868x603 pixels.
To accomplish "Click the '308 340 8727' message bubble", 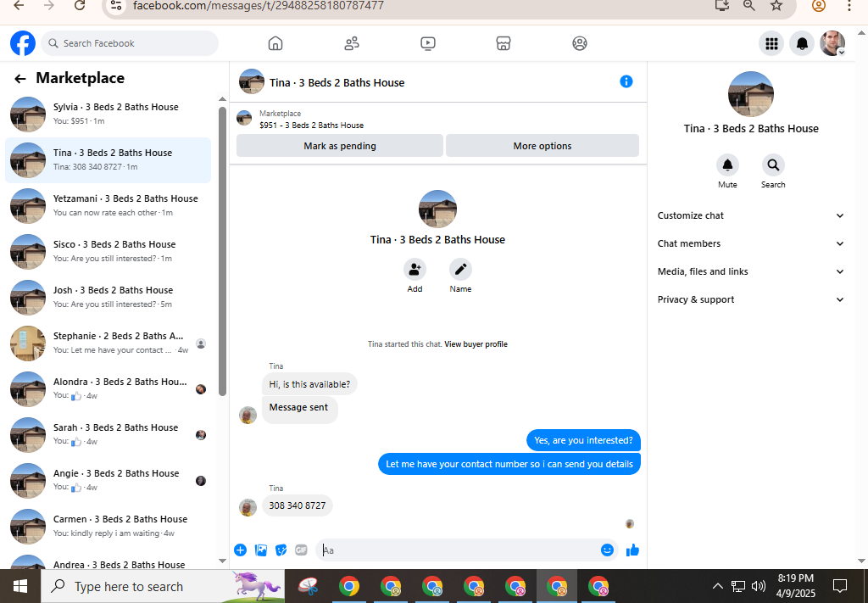I will [298, 505].
